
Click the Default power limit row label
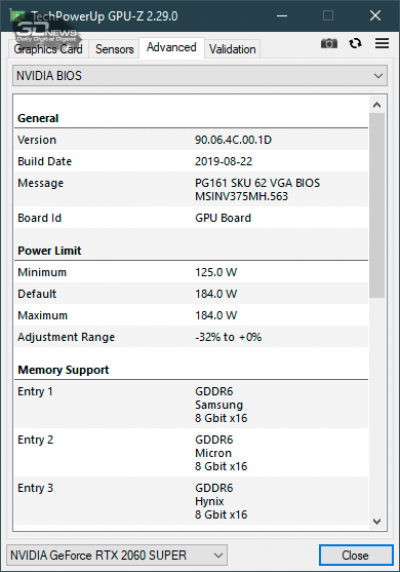(37, 294)
